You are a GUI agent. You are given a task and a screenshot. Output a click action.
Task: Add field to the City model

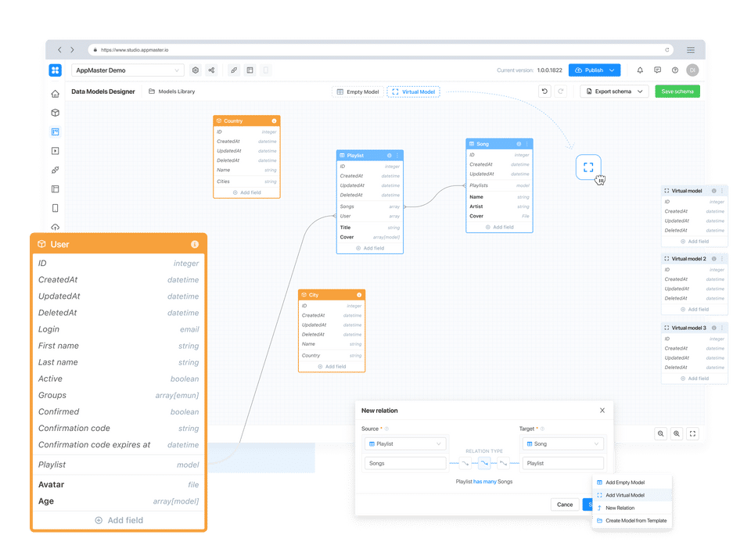pyautogui.click(x=332, y=367)
